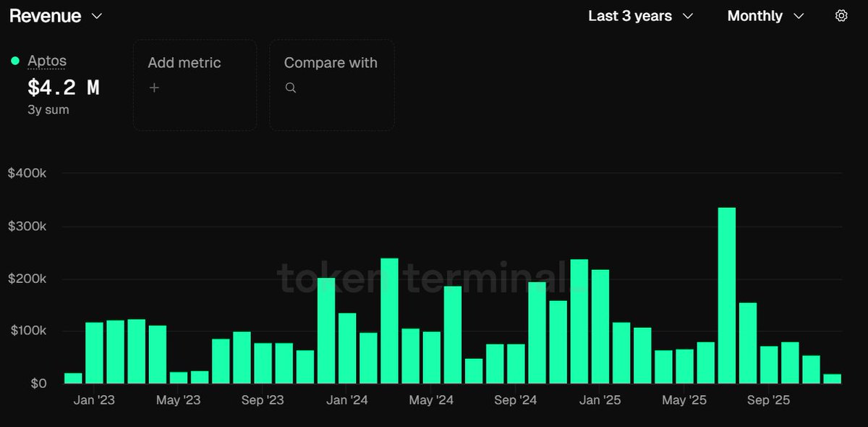Click the Sep '23 axis label

coord(263,400)
